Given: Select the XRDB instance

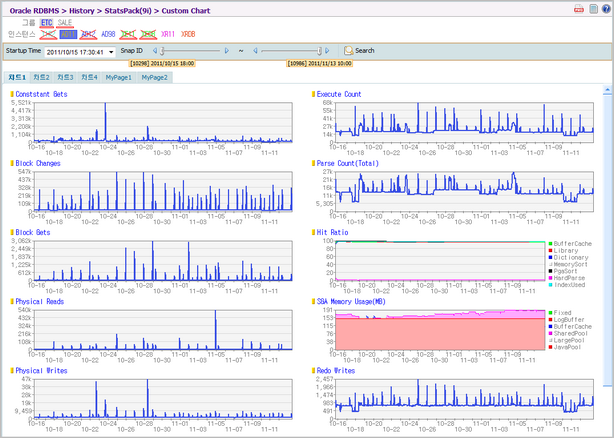Looking at the screenshot, I should click(188, 33).
